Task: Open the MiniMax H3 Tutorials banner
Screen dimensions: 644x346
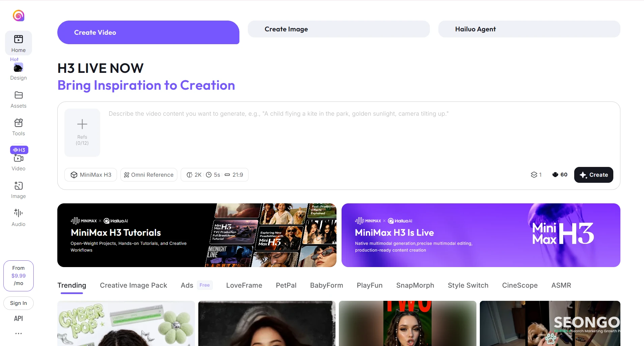Action: point(197,235)
